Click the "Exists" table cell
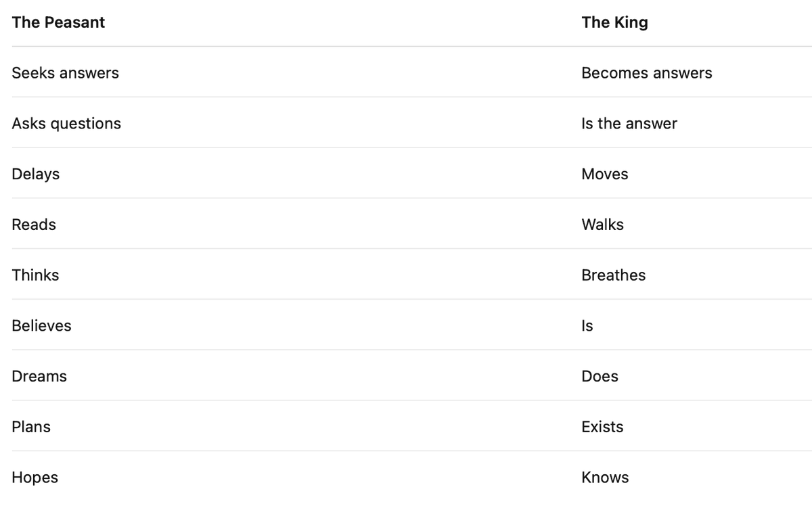The height and width of the screenshot is (508, 812). [602, 427]
